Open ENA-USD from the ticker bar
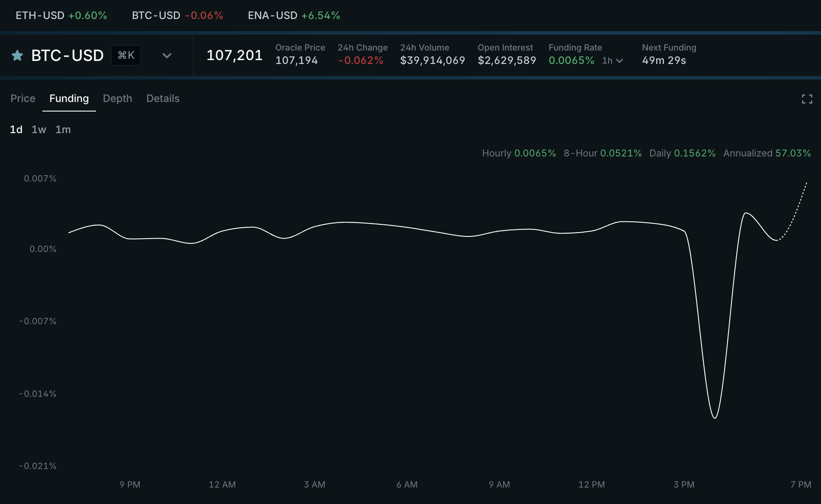Viewport: 821px width, 504px height. point(294,16)
